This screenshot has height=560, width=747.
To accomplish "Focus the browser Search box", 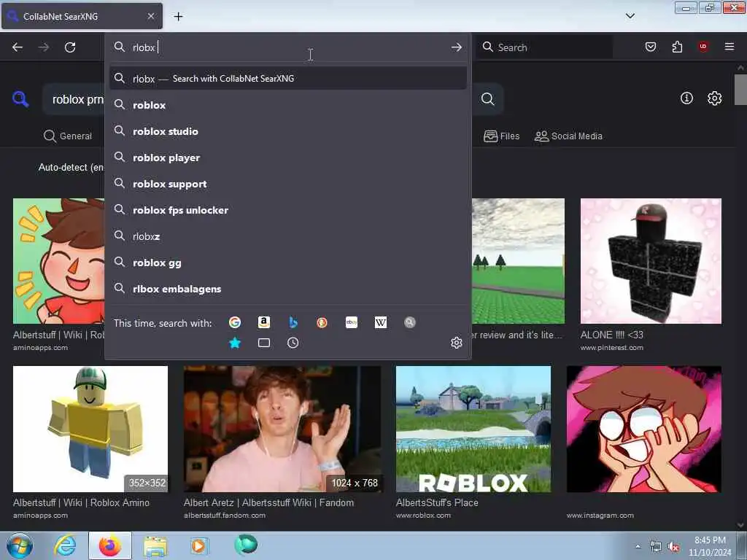I will pos(544,47).
